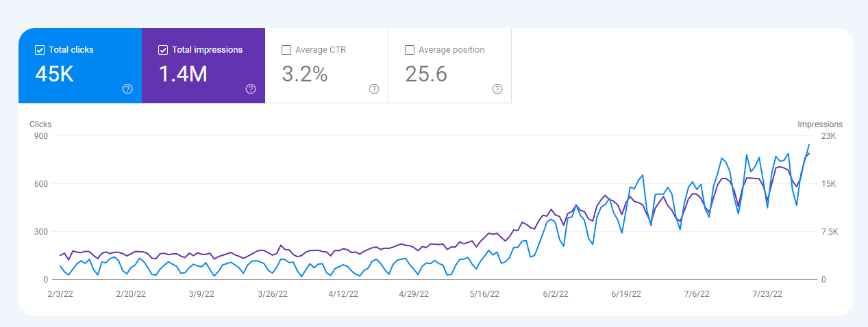Enable the Average position checkbox
Viewport: 868px width, 327px height.
[410, 50]
